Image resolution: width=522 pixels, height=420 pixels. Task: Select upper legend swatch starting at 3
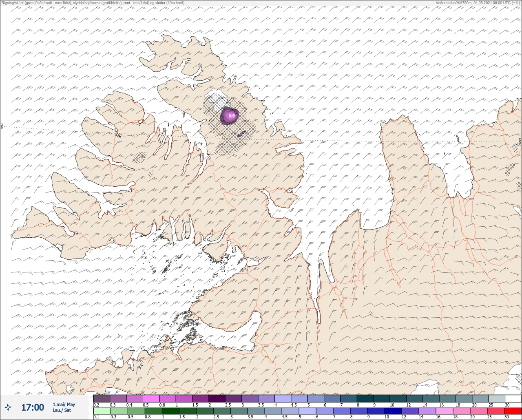pyautogui.click(x=250, y=398)
